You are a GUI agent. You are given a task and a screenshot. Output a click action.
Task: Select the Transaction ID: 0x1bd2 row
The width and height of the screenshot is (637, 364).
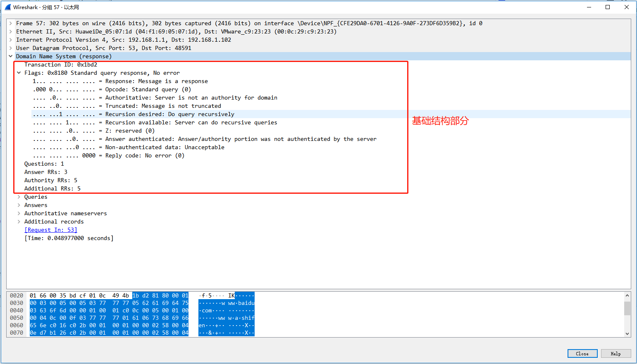click(61, 65)
